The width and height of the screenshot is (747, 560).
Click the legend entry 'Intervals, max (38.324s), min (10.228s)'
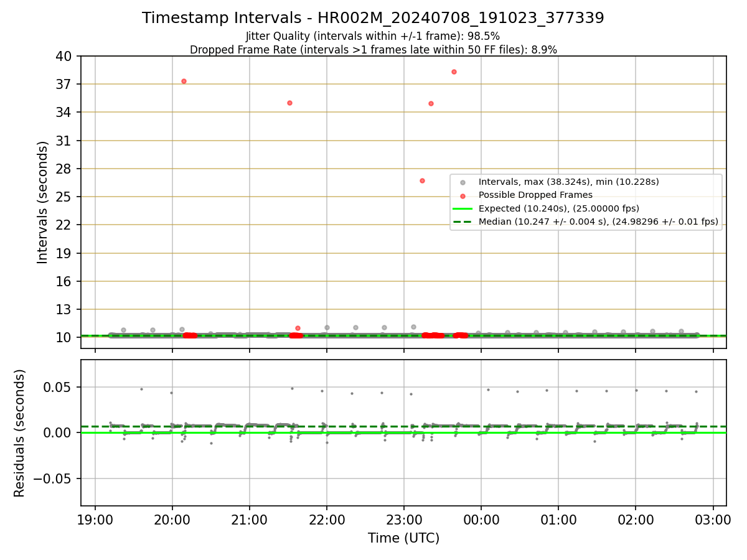click(x=568, y=182)
